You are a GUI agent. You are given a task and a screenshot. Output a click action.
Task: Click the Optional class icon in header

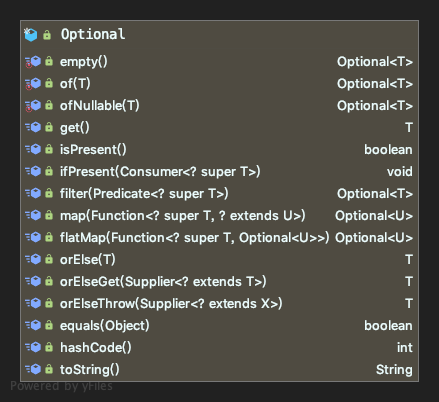tap(31, 35)
